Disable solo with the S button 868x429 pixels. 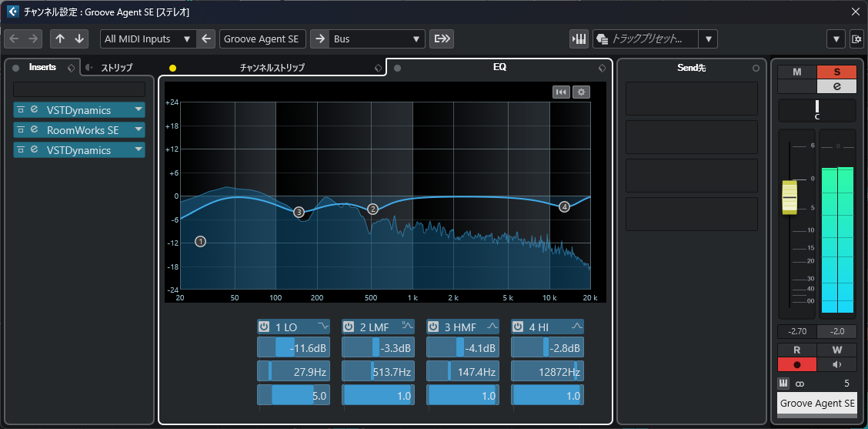837,72
